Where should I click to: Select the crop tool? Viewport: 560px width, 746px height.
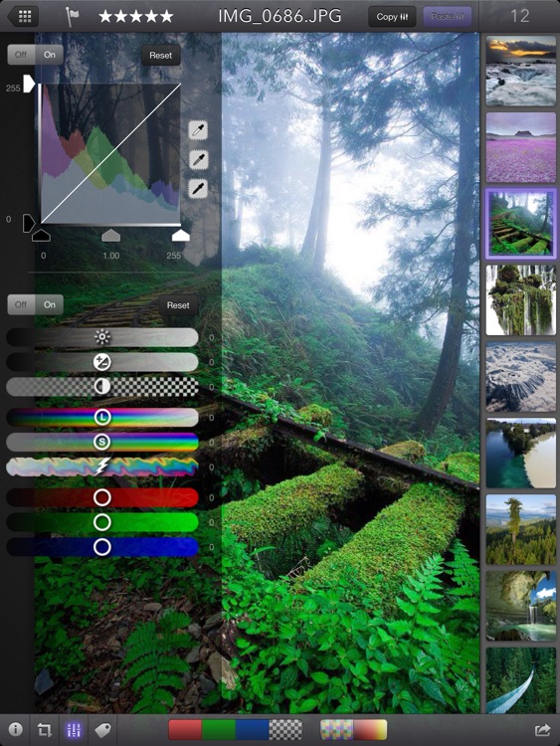(45, 729)
